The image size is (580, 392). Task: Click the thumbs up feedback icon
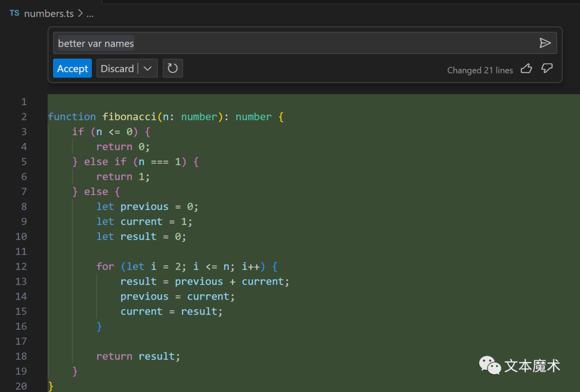[x=526, y=68]
